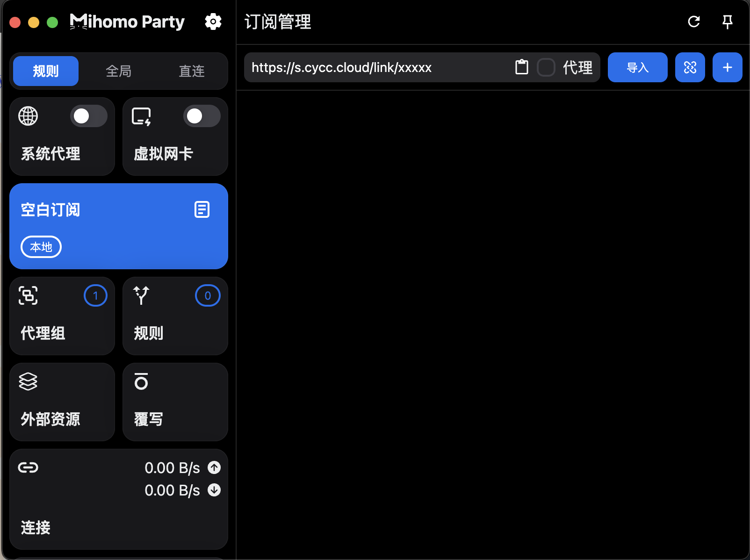The image size is (750, 560).
Task: Open the 代理组 proxy groups card
Action: pyautogui.click(x=62, y=316)
